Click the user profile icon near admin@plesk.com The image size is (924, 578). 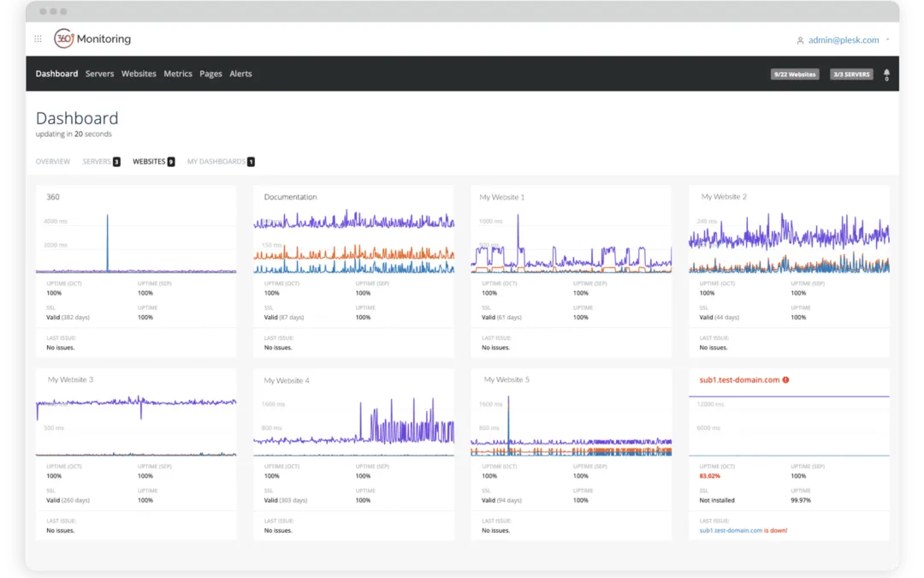click(800, 39)
